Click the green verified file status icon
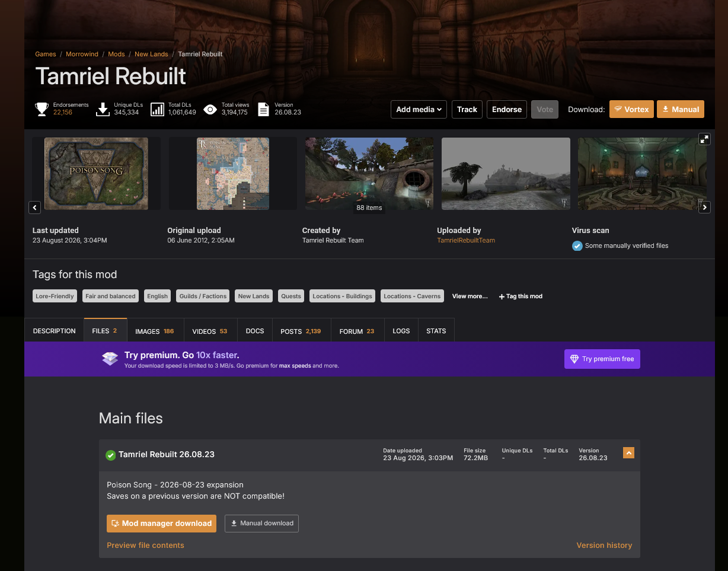The height and width of the screenshot is (571, 728). [110, 455]
